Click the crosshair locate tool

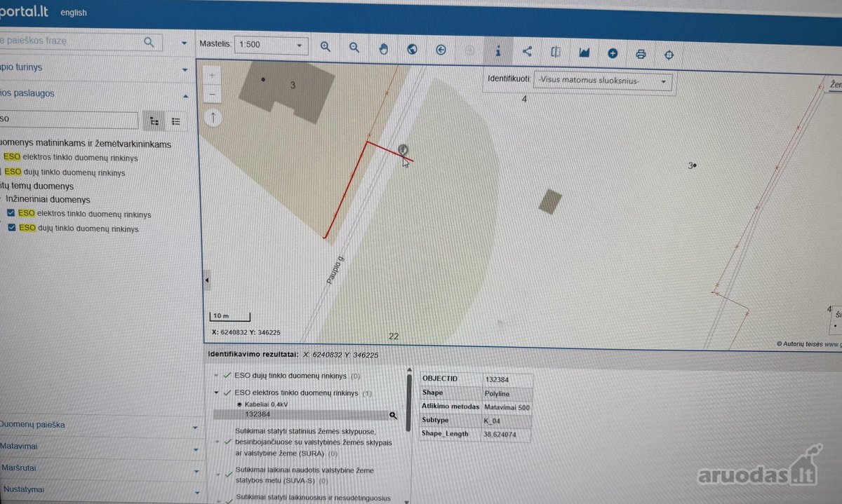point(669,55)
